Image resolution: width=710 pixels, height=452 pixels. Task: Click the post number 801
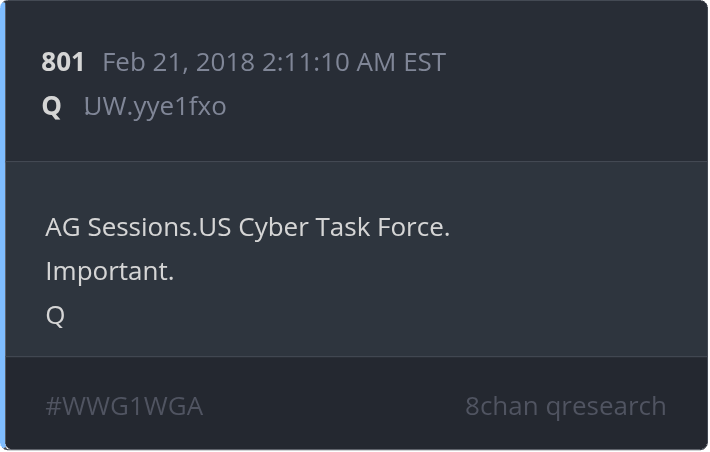[63, 62]
